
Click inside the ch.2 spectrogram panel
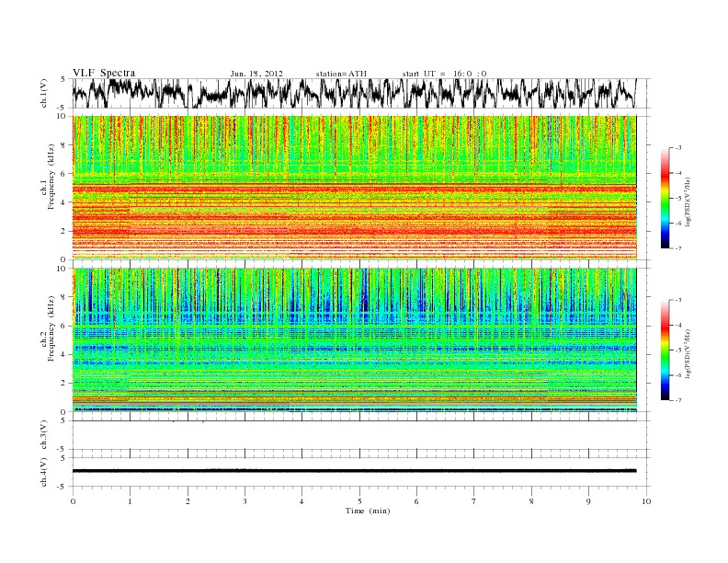point(354,339)
